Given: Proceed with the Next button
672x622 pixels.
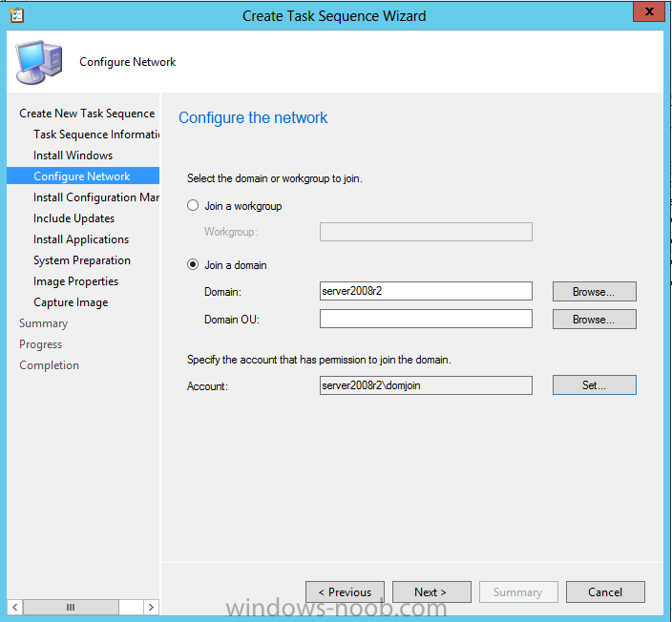Looking at the screenshot, I should tap(431, 592).
